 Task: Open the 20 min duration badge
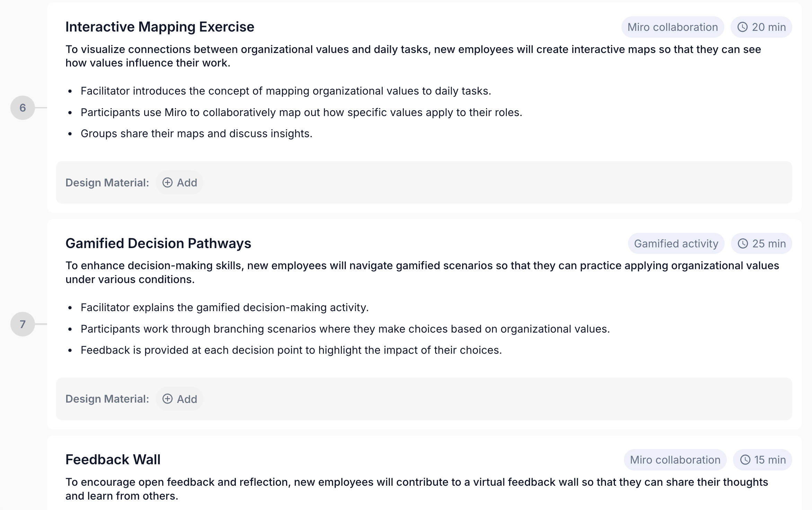coord(761,27)
